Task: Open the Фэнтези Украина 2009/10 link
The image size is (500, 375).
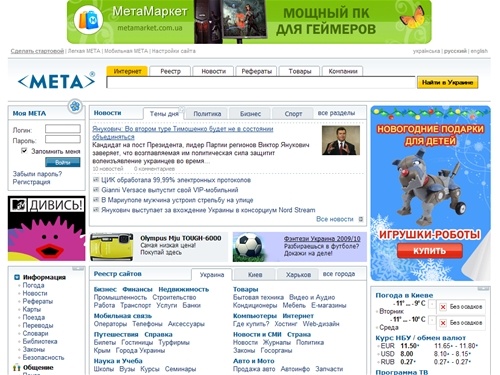Action: click(x=322, y=239)
